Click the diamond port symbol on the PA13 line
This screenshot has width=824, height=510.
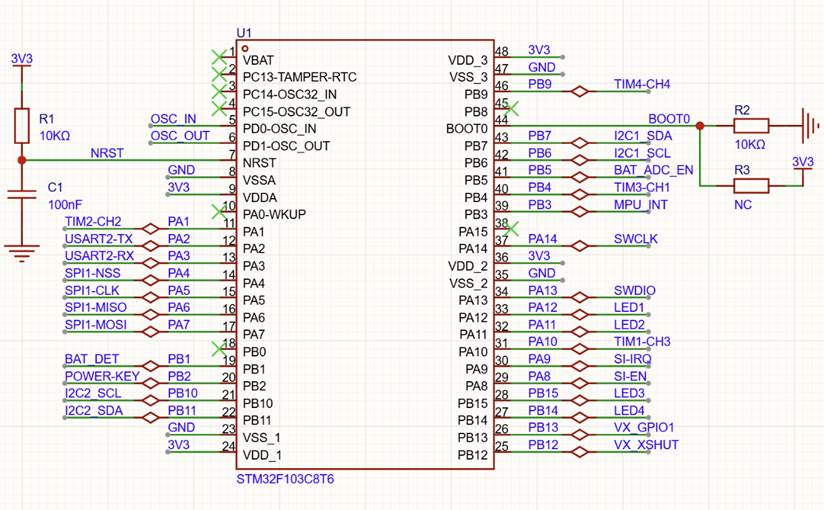pos(580,298)
